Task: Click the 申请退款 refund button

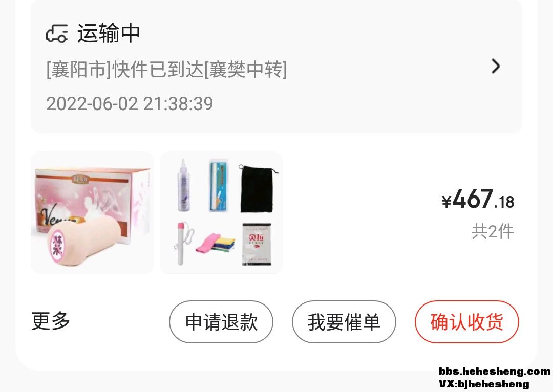Action: coord(221,322)
